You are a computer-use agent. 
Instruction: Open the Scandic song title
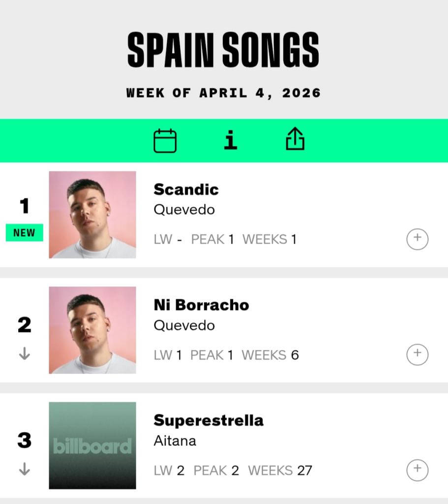click(186, 189)
